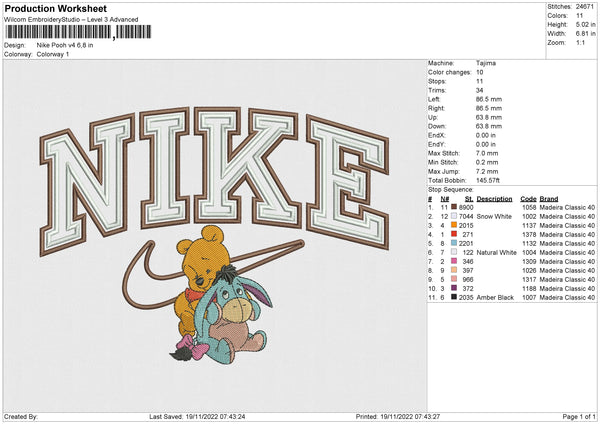Select Total Bobbin value '145.57ft'
The width and height of the screenshot is (600, 424).
click(488, 180)
